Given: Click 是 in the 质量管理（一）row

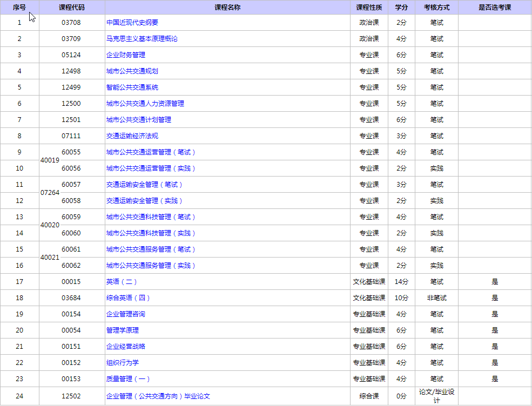Looking at the screenshot, I should pyautogui.click(x=495, y=379).
